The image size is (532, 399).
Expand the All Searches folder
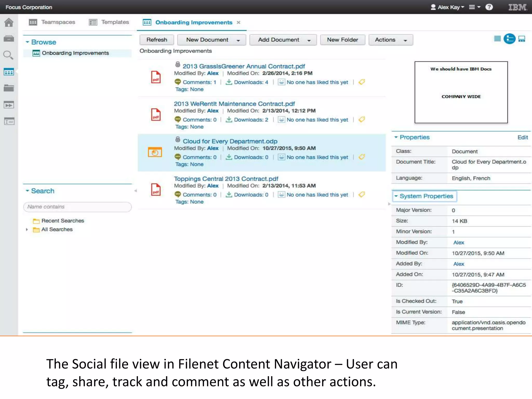(27, 229)
